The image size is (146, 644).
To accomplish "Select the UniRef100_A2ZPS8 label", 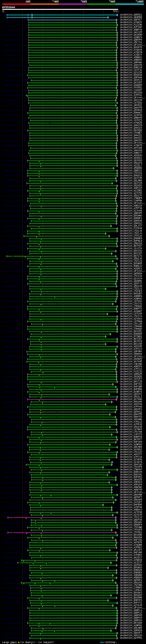I will 131,115.
